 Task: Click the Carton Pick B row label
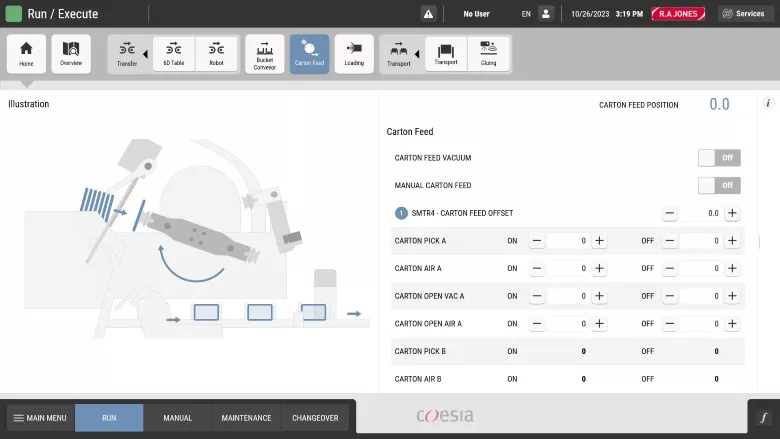point(420,351)
